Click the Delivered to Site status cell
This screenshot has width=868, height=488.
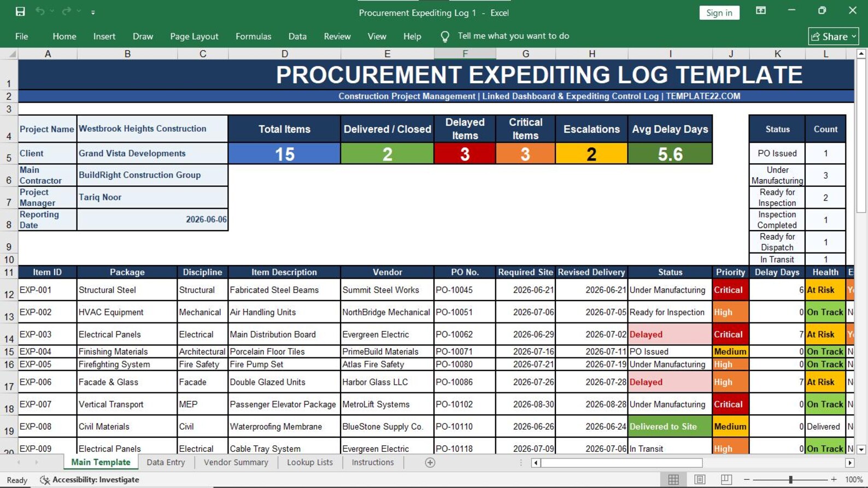click(670, 426)
